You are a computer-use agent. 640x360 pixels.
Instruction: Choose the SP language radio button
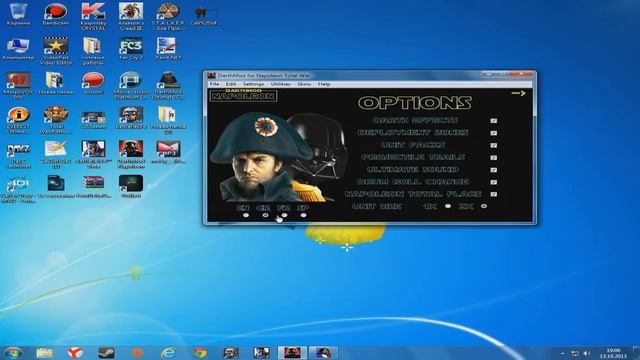[303, 215]
